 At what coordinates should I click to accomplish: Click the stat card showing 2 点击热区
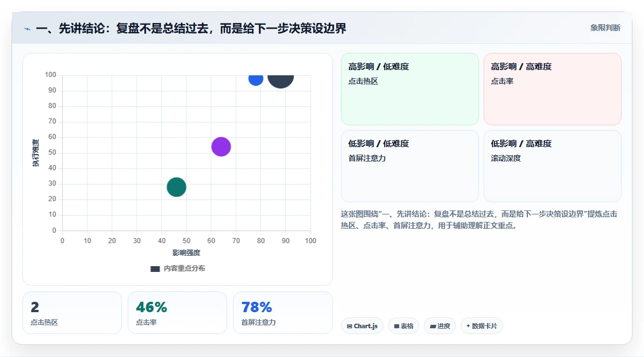pyautogui.click(x=72, y=313)
